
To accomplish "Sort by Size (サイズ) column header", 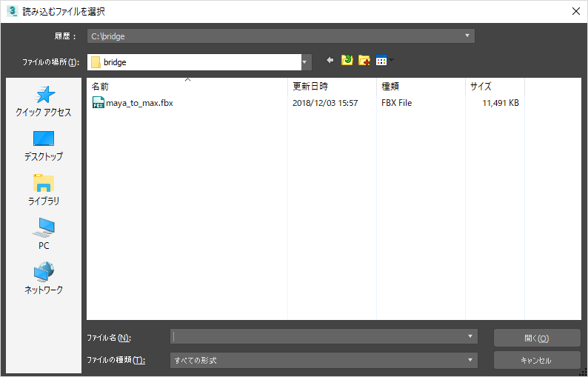I will [x=493, y=87].
